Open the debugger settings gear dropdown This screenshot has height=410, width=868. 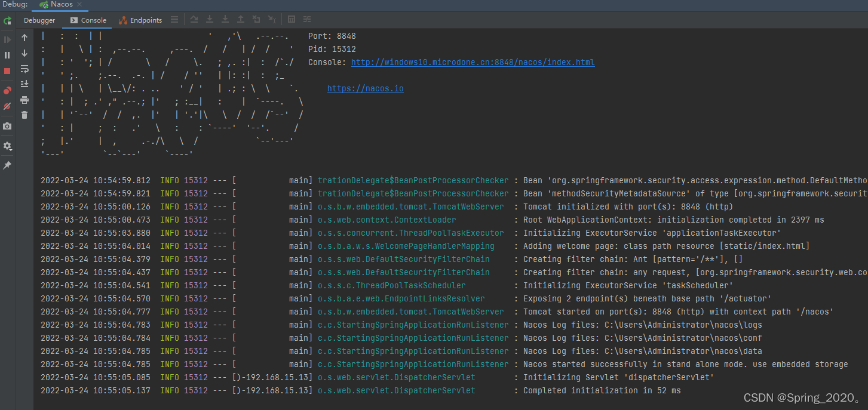coord(8,145)
